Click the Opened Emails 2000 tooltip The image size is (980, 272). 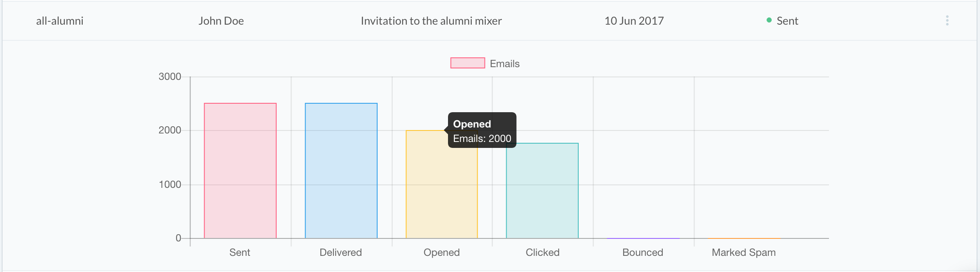(x=482, y=130)
